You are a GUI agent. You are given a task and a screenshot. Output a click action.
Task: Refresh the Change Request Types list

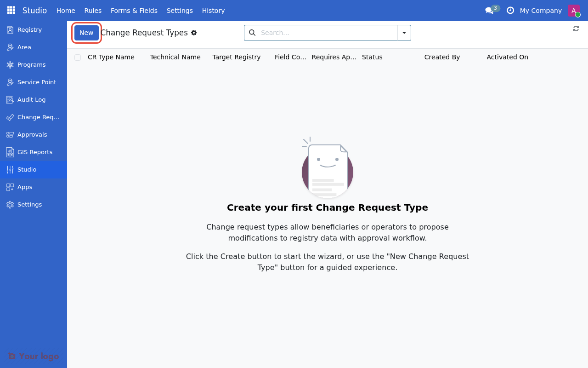pos(576,29)
